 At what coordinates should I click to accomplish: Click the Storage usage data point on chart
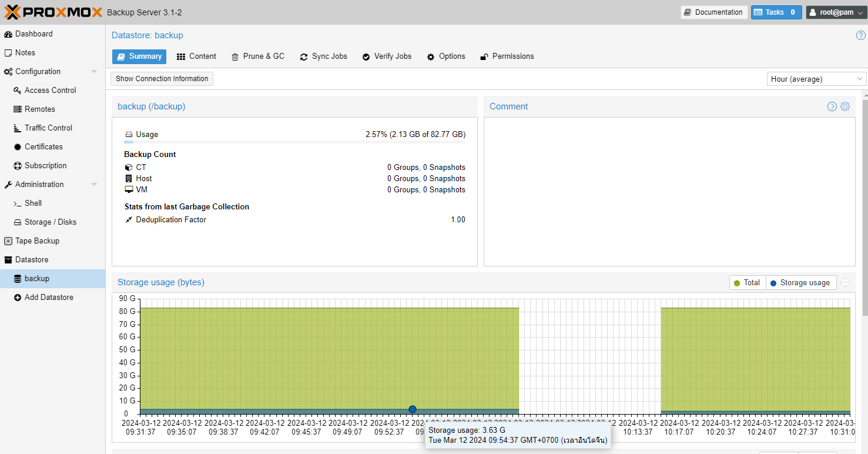pyautogui.click(x=413, y=409)
